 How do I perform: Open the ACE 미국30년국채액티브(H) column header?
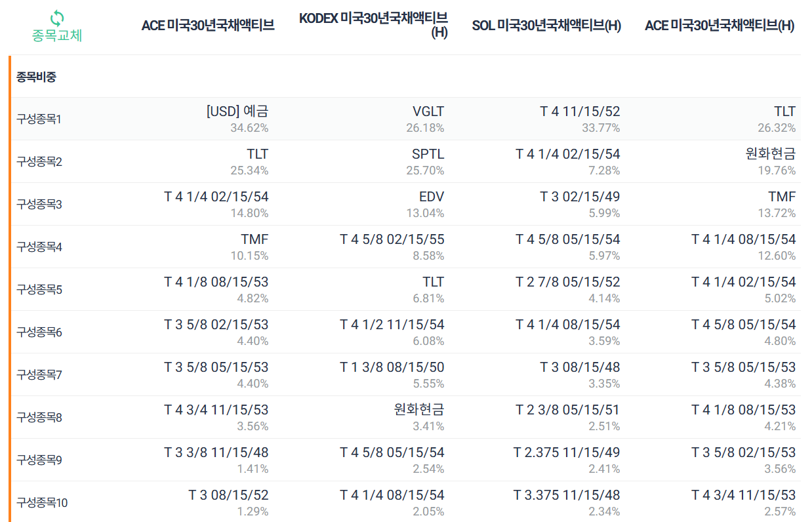720,26
